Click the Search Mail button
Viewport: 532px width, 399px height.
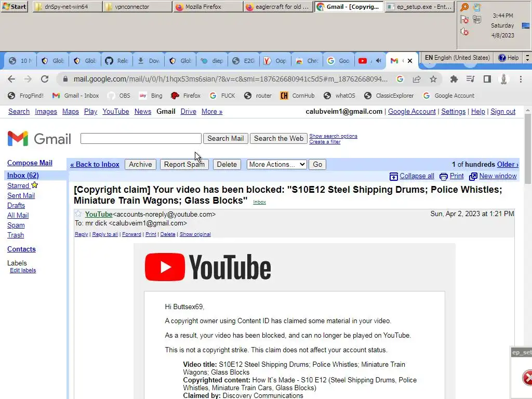pos(225,138)
